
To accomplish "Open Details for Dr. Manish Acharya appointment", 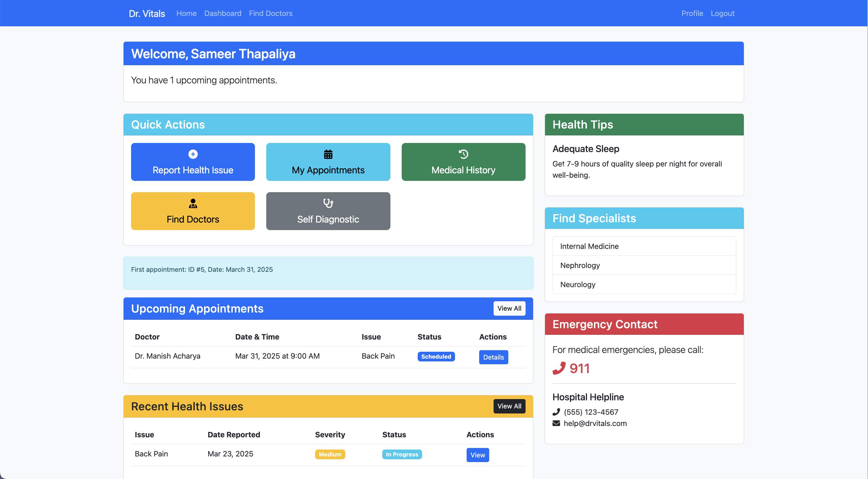I will click(x=493, y=357).
